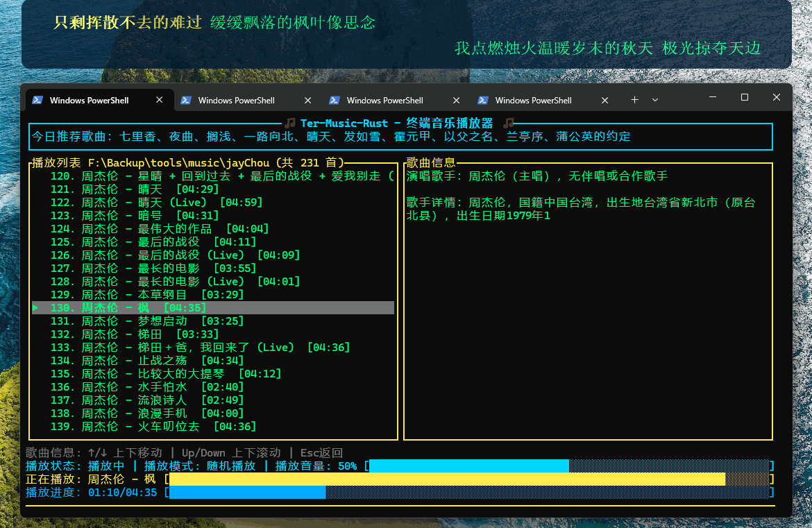812x528 pixels.
Task: Click music note icon left of Ter-Music-Rust title
Action: click(291, 124)
